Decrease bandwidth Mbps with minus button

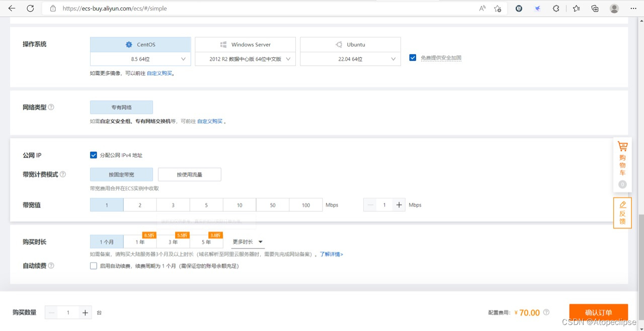coord(370,205)
